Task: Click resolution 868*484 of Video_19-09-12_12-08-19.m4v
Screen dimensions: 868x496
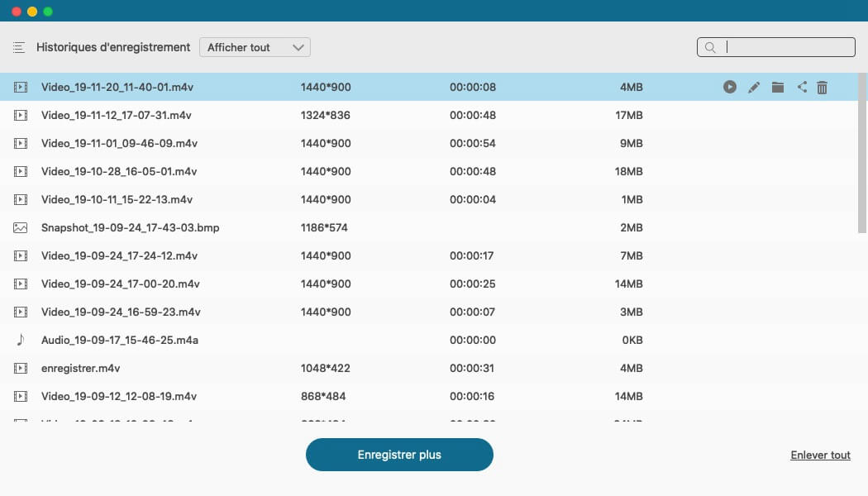Action: point(323,396)
